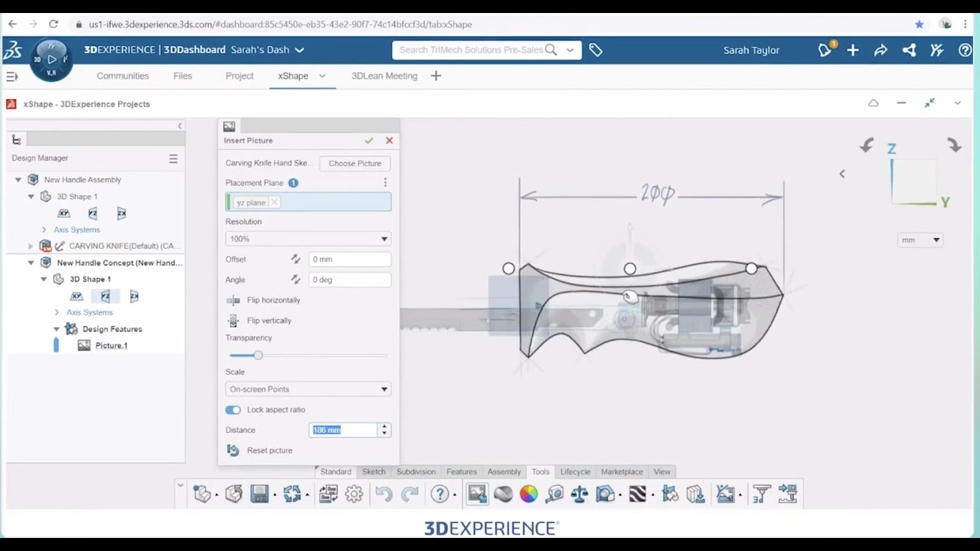
Task: Adjust the Transparency slider handle
Action: click(258, 355)
